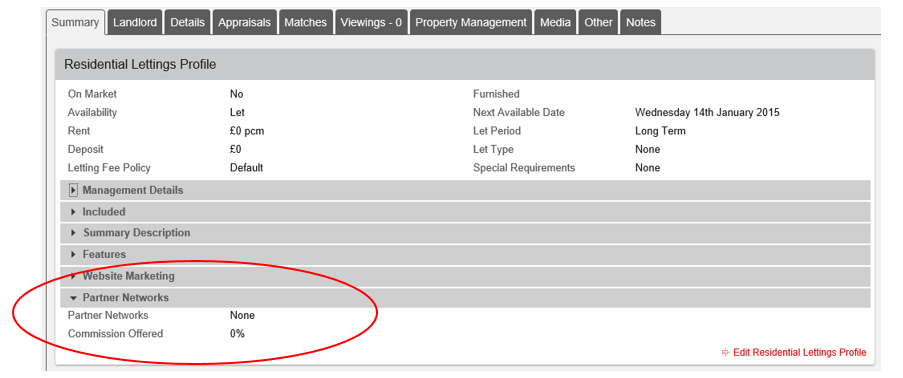Click the Management Details arrow icon

coord(73,190)
